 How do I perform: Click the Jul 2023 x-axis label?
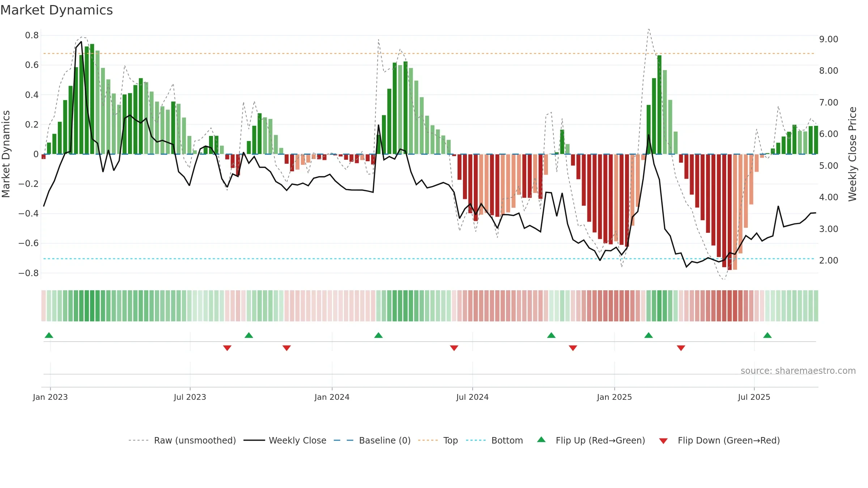pos(190,397)
